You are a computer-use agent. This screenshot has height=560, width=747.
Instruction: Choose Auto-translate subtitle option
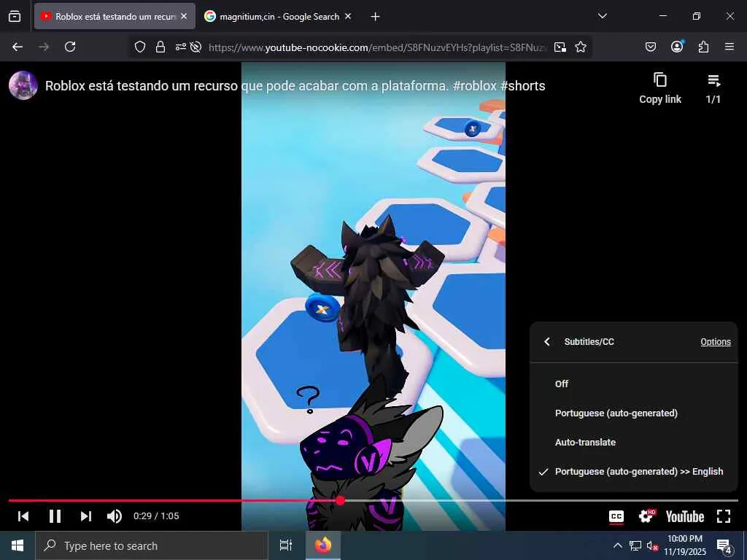coord(634,443)
